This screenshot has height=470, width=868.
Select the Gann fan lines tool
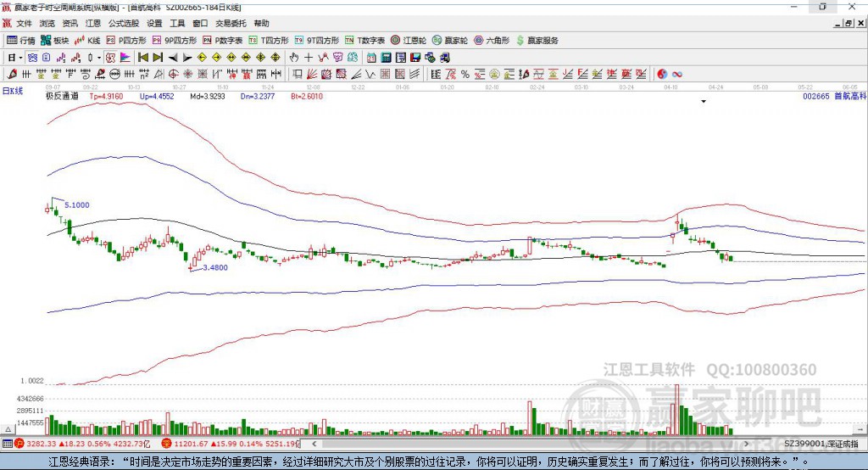312,75
